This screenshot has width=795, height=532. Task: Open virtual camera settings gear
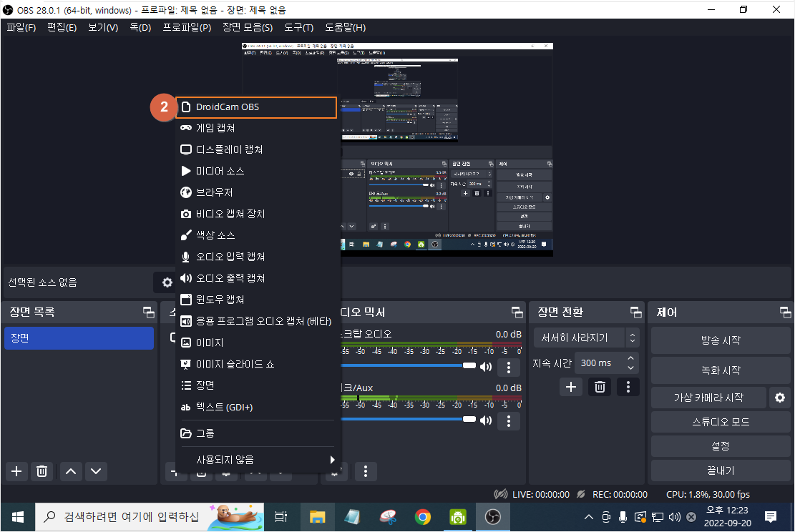[x=780, y=398]
